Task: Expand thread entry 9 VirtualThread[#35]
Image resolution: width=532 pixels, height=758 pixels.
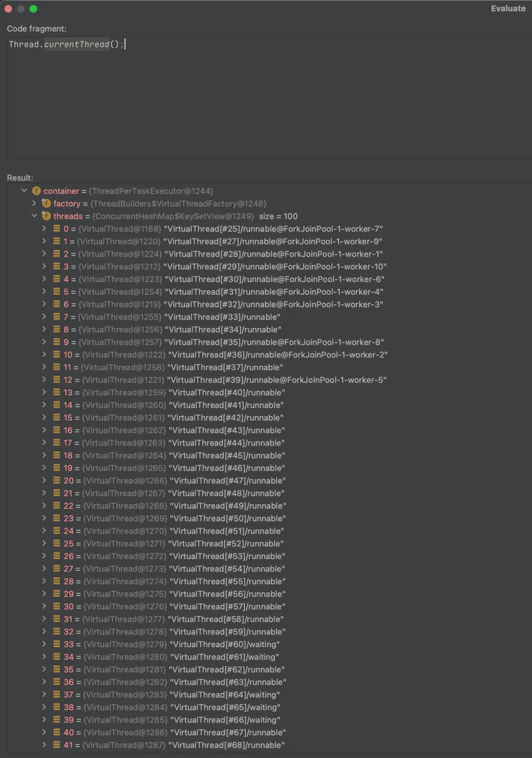Action: click(44, 342)
